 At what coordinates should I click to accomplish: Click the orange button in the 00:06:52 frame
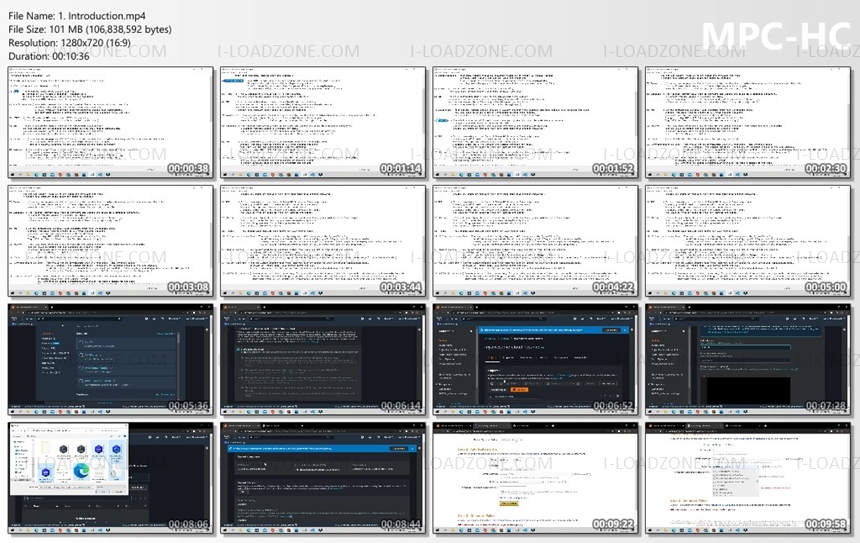pyautogui.click(x=519, y=389)
